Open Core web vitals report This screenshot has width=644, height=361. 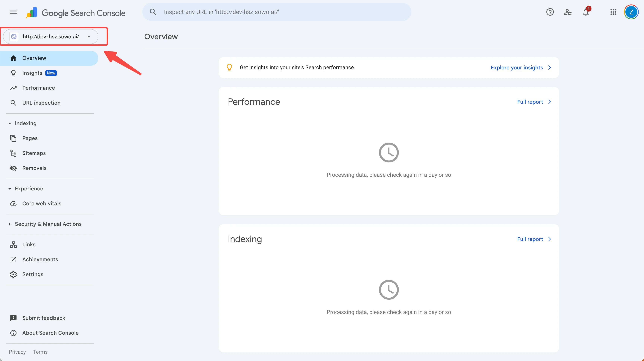(42, 203)
